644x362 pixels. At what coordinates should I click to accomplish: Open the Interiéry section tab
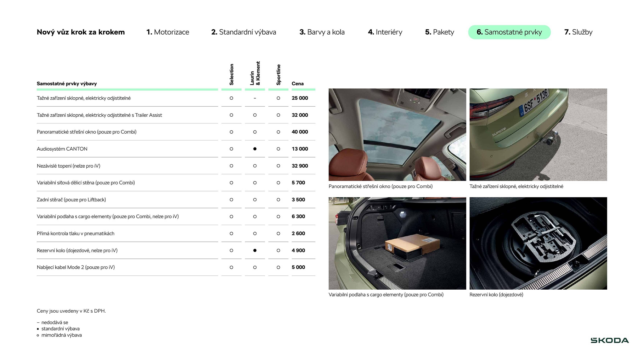[x=385, y=32]
